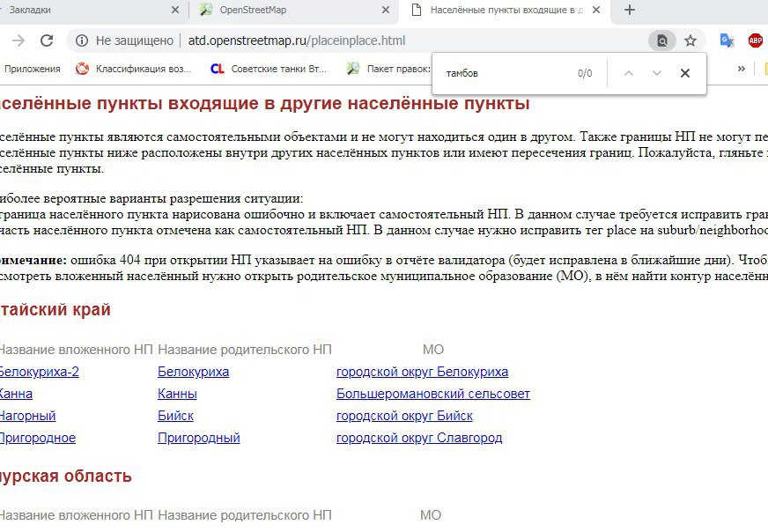Open городской округ Бийск link
Viewport: 768px width, 532px height.
click(x=404, y=416)
